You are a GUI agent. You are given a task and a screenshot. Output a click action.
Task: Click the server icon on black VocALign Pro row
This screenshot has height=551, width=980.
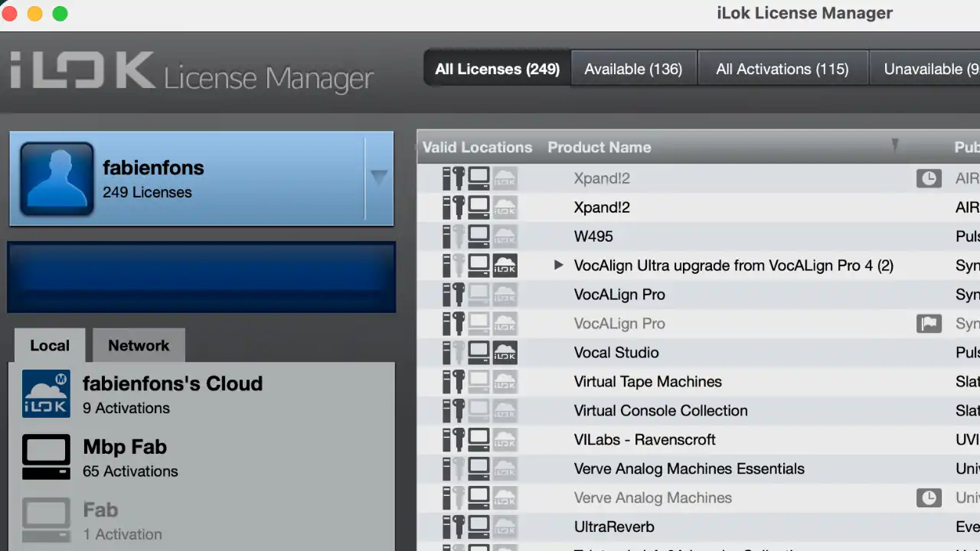coord(447,295)
